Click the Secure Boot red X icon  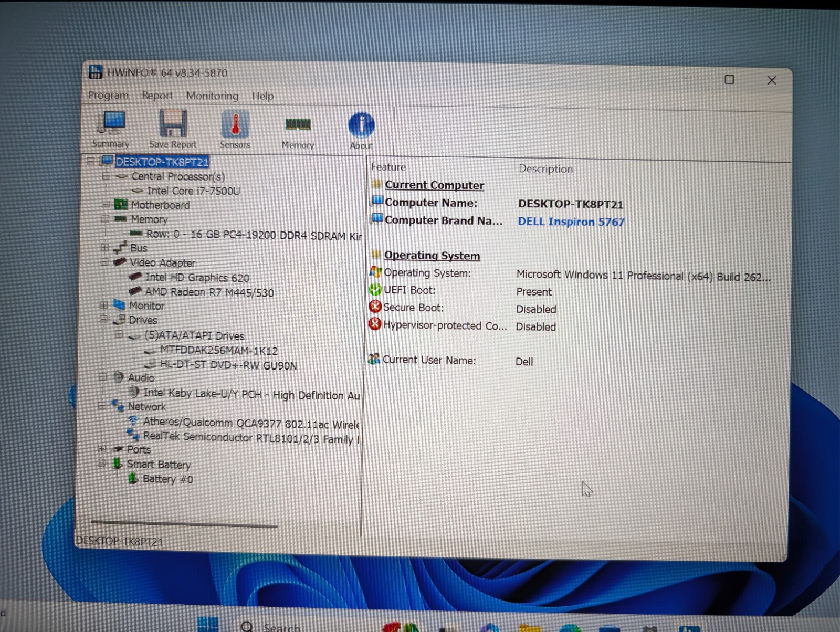click(375, 307)
